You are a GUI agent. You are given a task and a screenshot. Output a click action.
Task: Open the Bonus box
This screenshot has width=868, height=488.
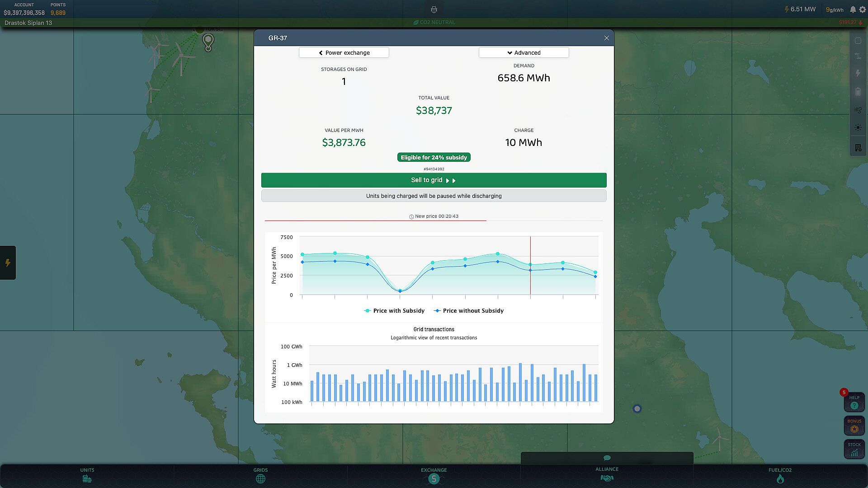(x=854, y=426)
